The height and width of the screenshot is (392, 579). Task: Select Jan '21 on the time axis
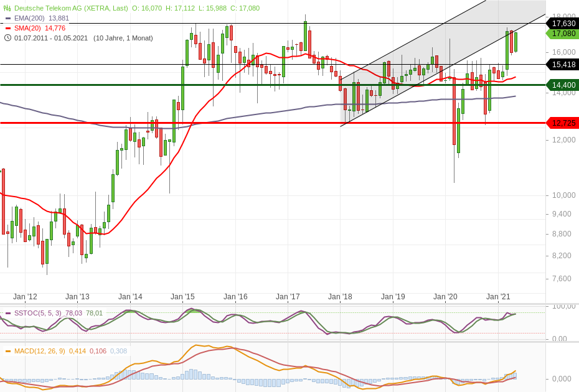coord(499,296)
